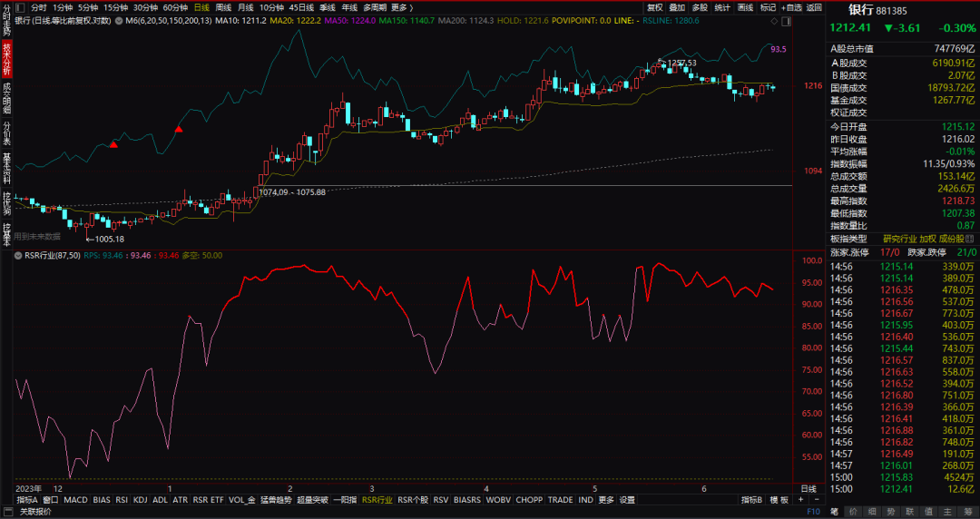Select the 价 price table icon
Image resolution: width=980 pixels, height=519 pixels.
[853, 512]
